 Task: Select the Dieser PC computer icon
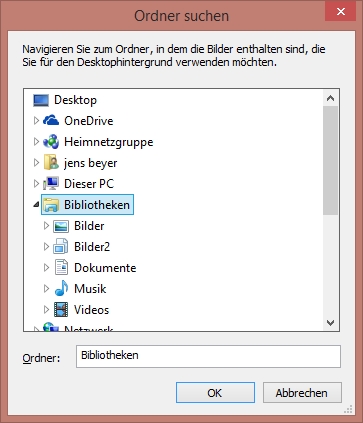coord(51,184)
